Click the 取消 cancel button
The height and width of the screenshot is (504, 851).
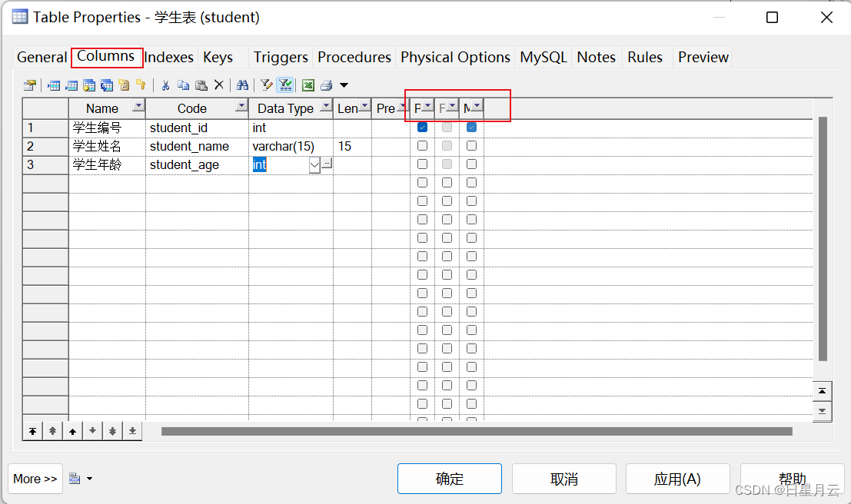click(x=564, y=479)
